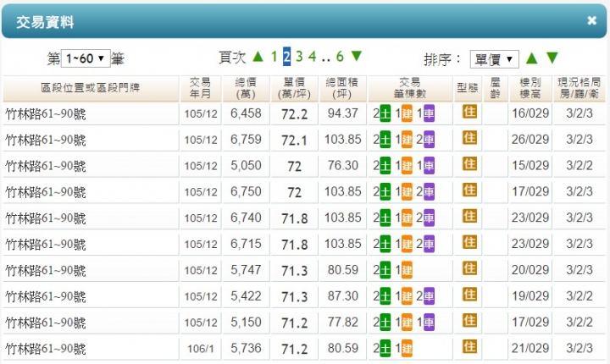Click the 屋齡 column header
610x364 pixels.
coord(496,88)
